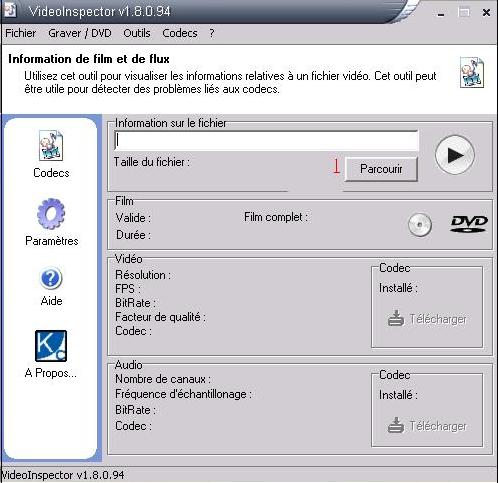Click the status bar 'VideoInspector v1.8.0.94' text
The height and width of the screenshot is (483, 498).
coord(62,475)
